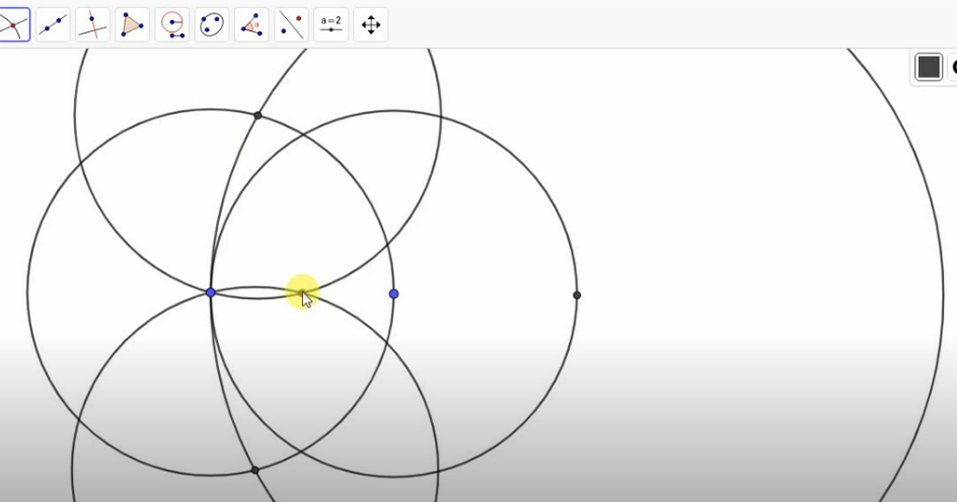Select the Angle measurement tool
Viewport: 957px width, 502px height.
click(x=251, y=25)
